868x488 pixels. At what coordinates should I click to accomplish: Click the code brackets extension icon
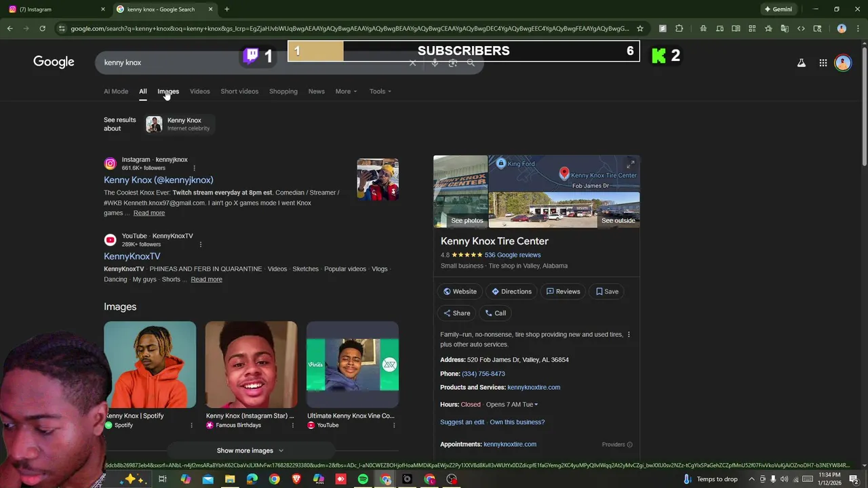tap(801, 28)
